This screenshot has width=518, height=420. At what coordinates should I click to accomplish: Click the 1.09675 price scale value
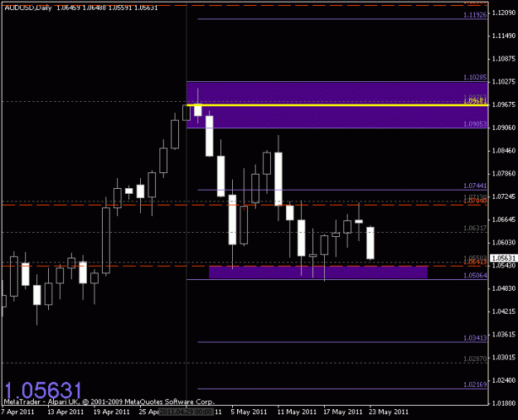504,104
